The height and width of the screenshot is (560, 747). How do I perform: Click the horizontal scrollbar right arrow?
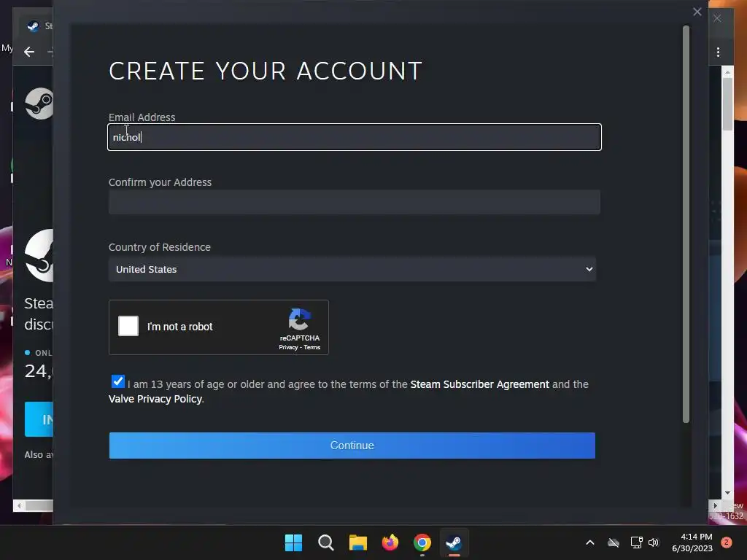715,506
